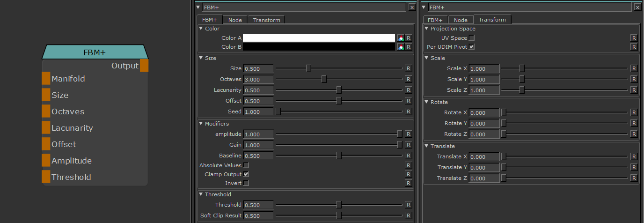Open the FBM+ tab in right panel
644x223 pixels.
click(x=435, y=20)
